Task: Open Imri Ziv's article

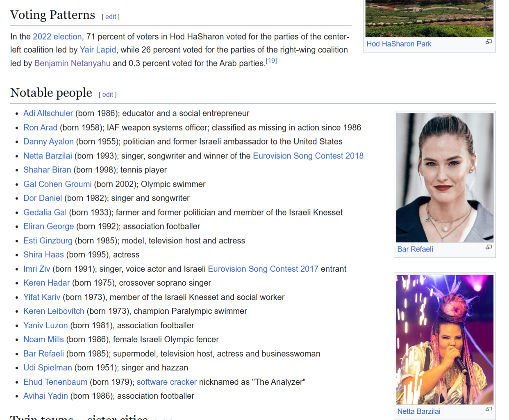Action: point(36,269)
